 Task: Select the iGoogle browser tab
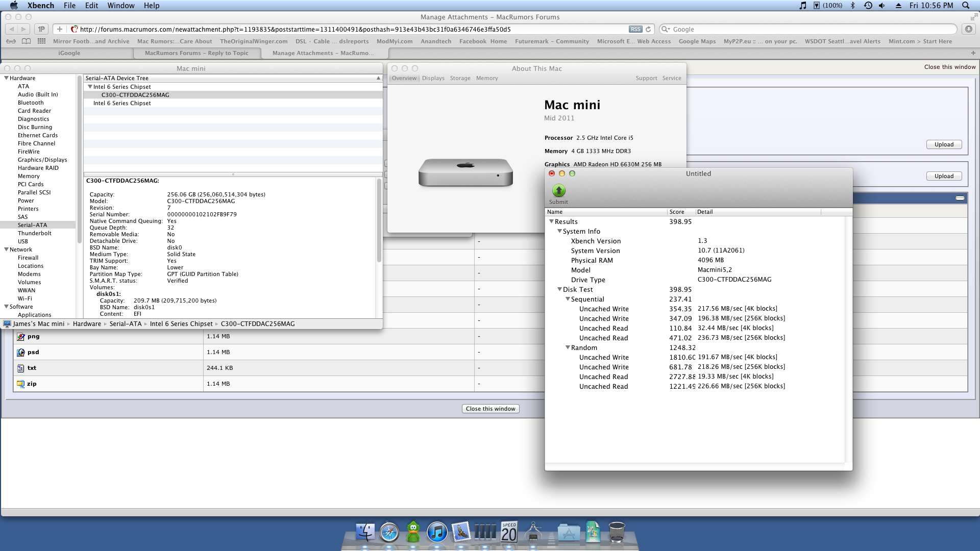(69, 53)
